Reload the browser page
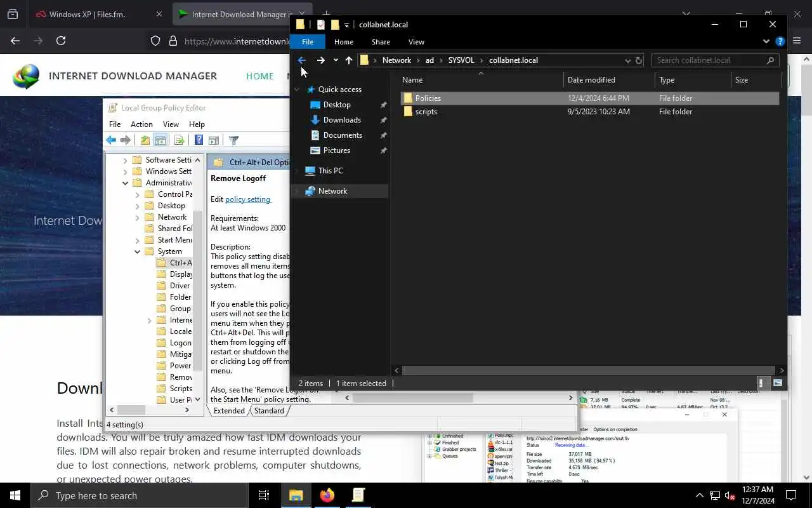The height and width of the screenshot is (508, 812). pyautogui.click(x=61, y=41)
